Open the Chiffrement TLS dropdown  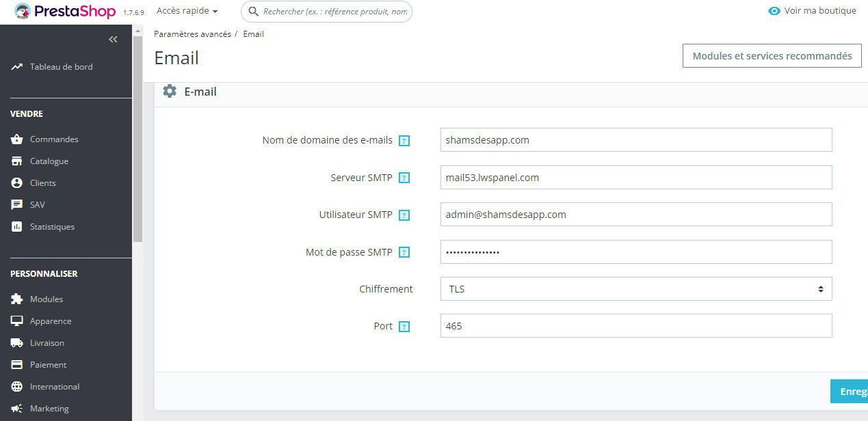[x=636, y=289]
